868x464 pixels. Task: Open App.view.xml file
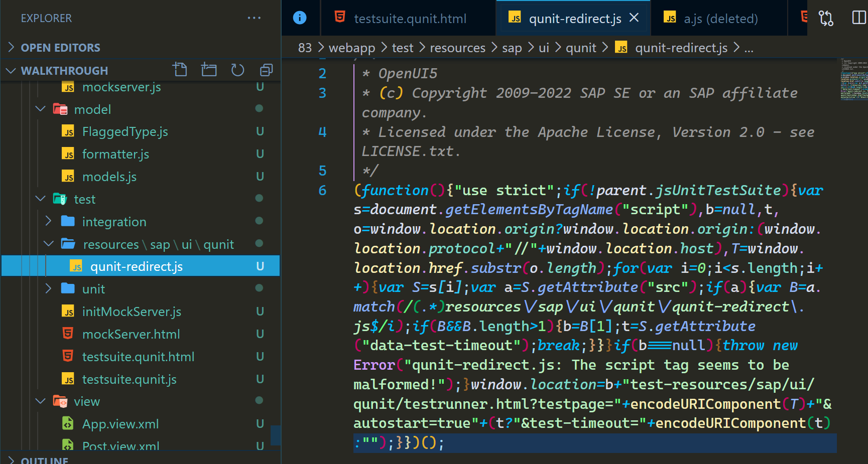[120, 424]
